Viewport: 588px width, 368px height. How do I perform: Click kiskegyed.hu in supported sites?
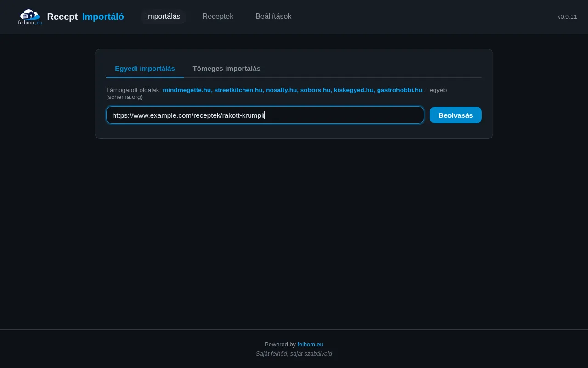(354, 90)
